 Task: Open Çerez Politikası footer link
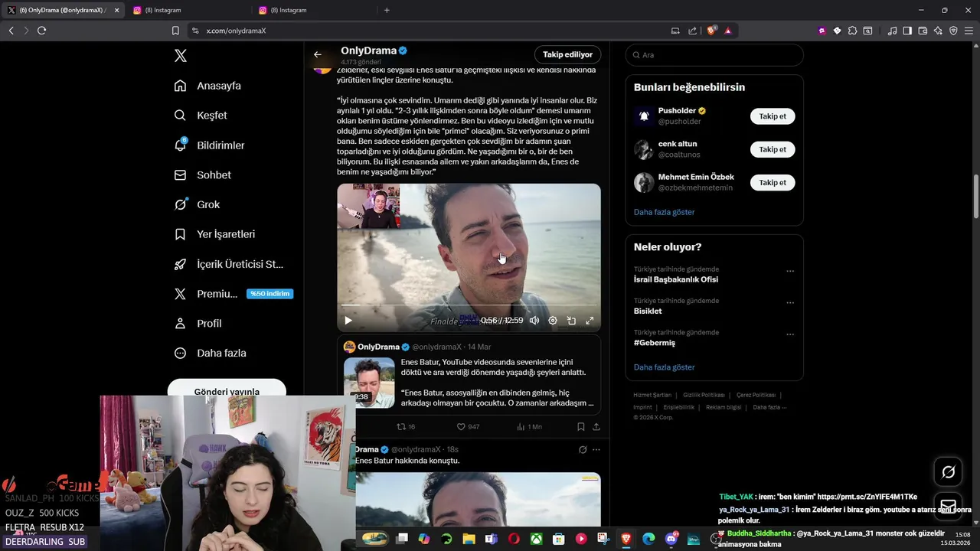(x=756, y=395)
